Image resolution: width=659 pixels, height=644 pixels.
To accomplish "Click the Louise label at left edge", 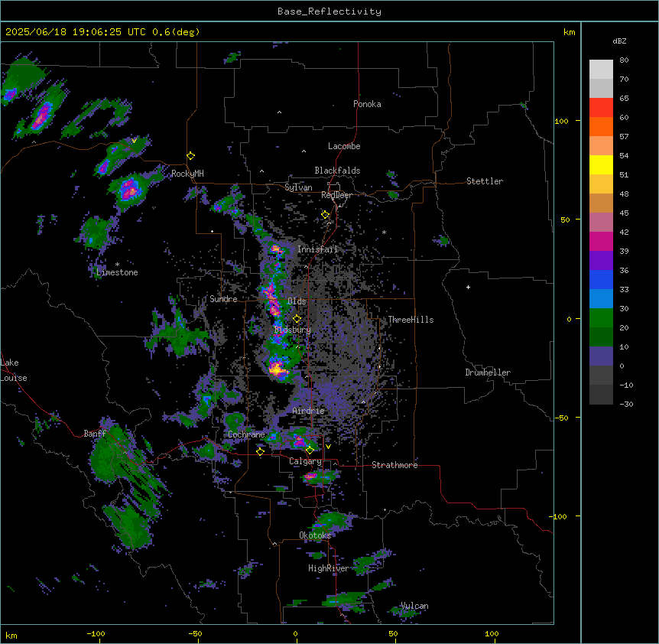I will pos(14,378).
